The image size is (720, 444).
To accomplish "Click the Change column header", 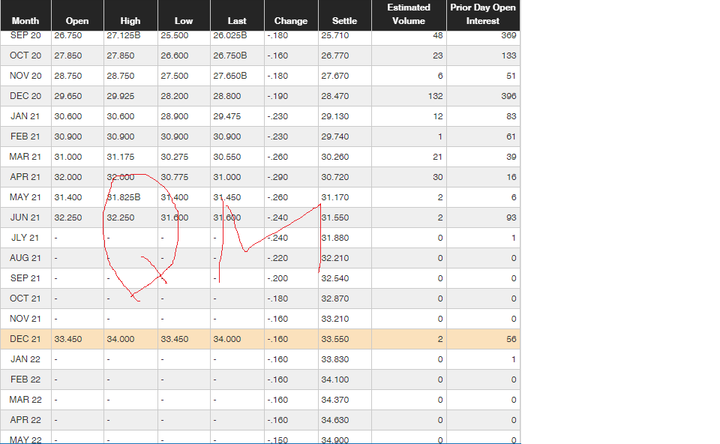I will (x=291, y=21).
